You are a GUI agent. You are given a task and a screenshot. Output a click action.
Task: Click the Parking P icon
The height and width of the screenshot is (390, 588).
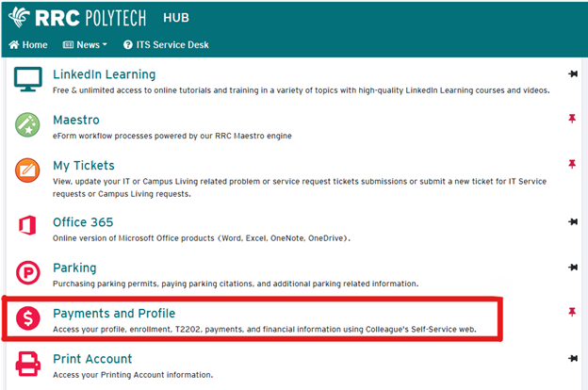click(x=28, y=274)
